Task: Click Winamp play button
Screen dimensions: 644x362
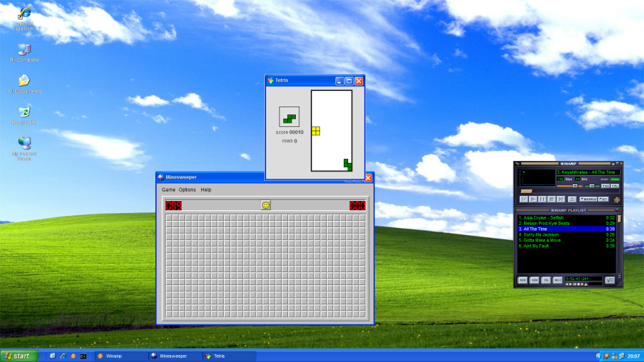Action: point(533,199)
